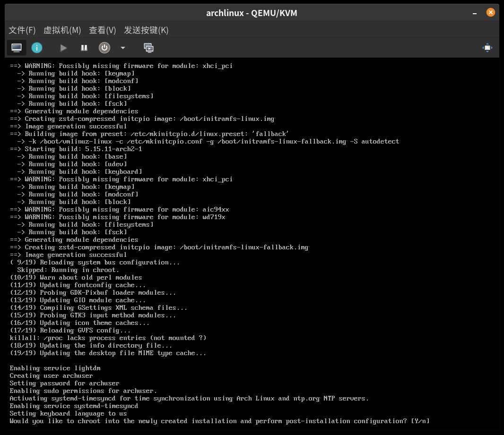This screenshot has height=435, width=504.
Task: Click 'Setting password for archuser' line
Action: tap(64, 383)
